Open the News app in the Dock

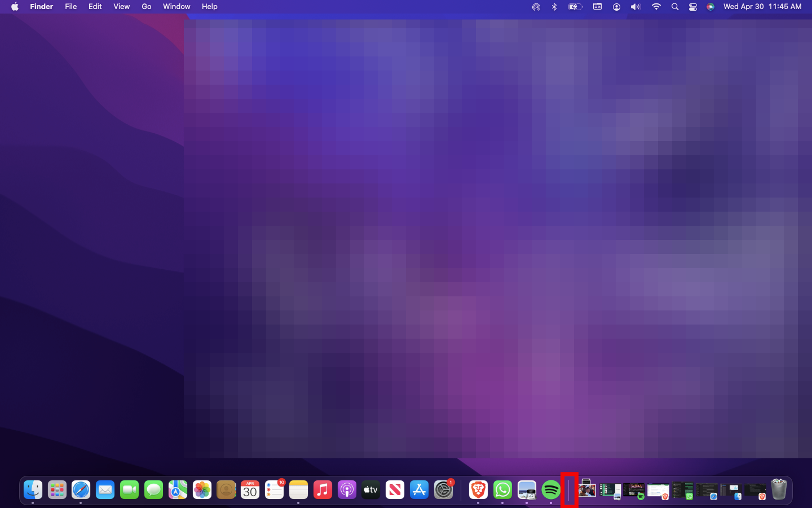click(395, 489)
